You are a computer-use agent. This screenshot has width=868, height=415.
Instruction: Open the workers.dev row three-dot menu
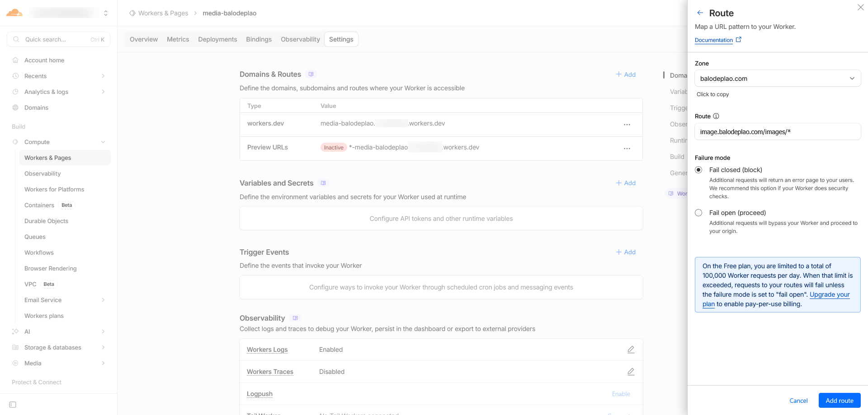(627, 125)
